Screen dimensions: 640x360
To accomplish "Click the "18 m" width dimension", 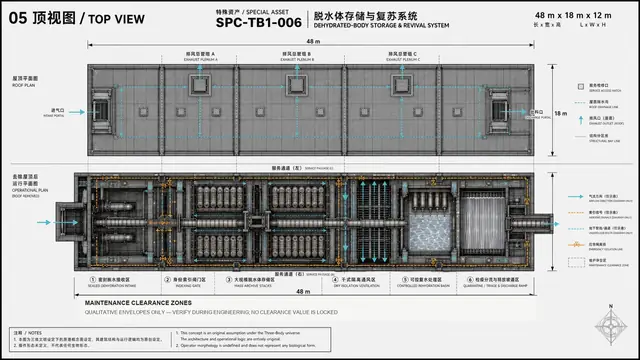I will tap(560, 113).
